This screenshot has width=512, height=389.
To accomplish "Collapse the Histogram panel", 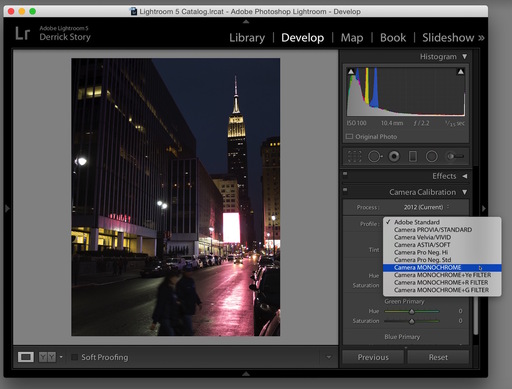I will tap(465, 57).
